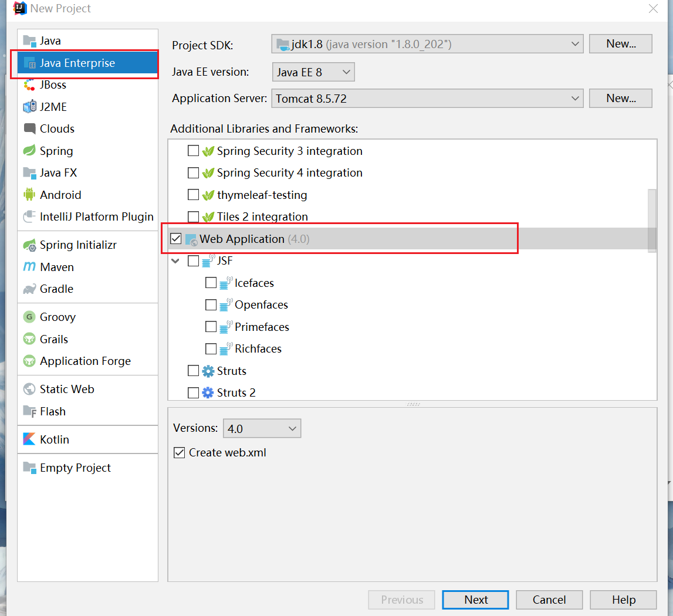Open the Java EE version dropdown

click(313, 72)
